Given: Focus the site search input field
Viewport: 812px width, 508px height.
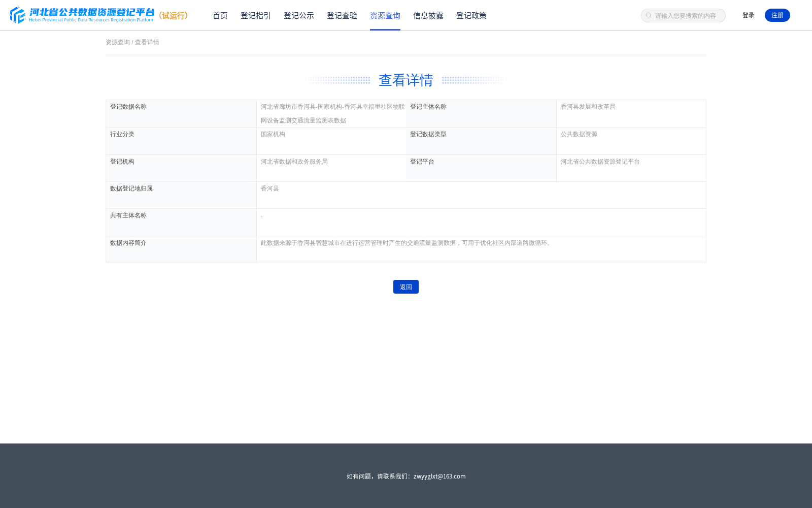Looking at the screenshot, I should click(683, 16).
